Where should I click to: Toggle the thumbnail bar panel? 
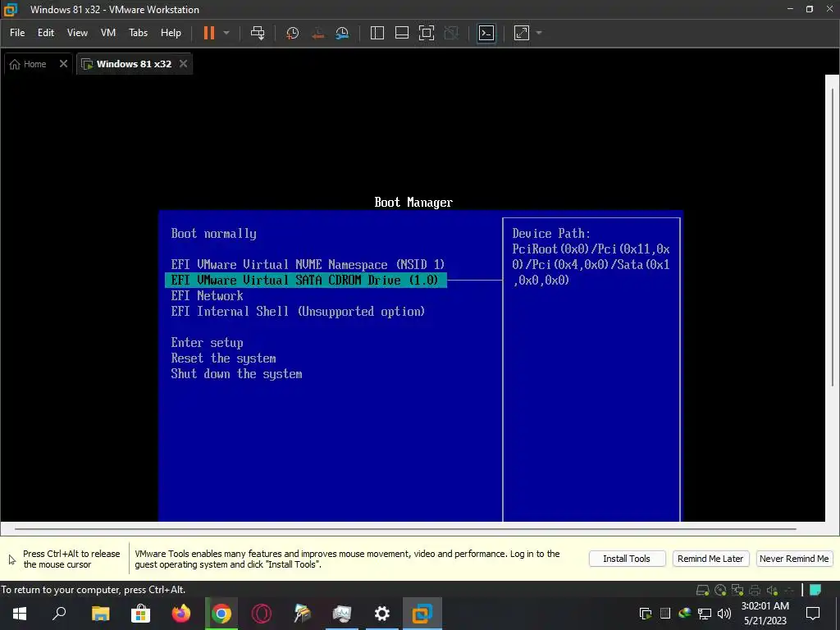tap(402, 33)
